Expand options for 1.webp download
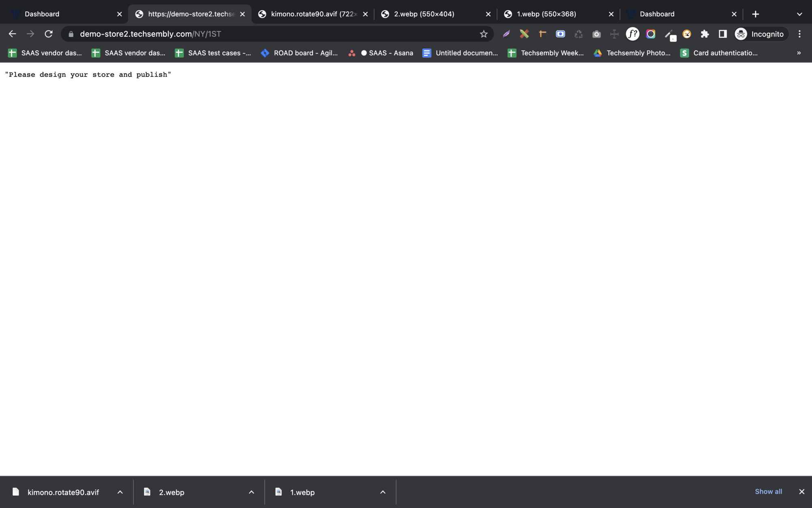Image resolution: width=812 pixels, height=508 pixels. [382, 492]
